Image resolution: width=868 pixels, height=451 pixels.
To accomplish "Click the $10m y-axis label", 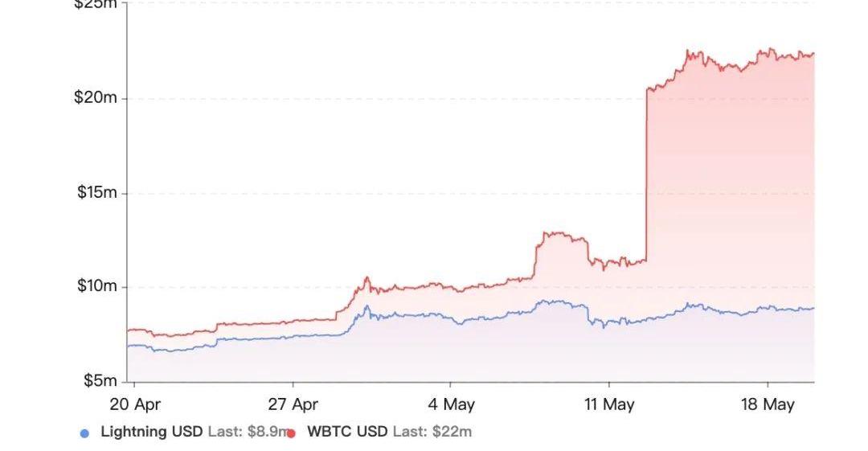I will coord(97,286).
